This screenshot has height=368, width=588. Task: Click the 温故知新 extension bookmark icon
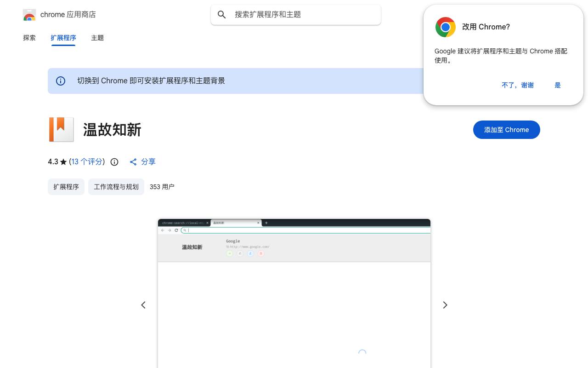pyautogui.click(x=61, y=129)
